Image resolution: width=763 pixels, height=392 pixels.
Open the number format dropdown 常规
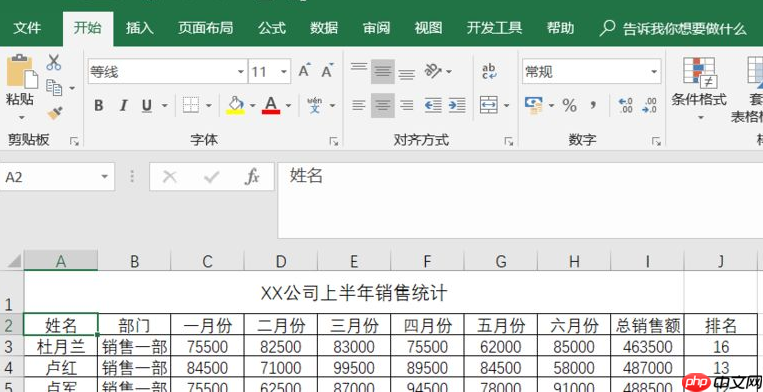654,72
